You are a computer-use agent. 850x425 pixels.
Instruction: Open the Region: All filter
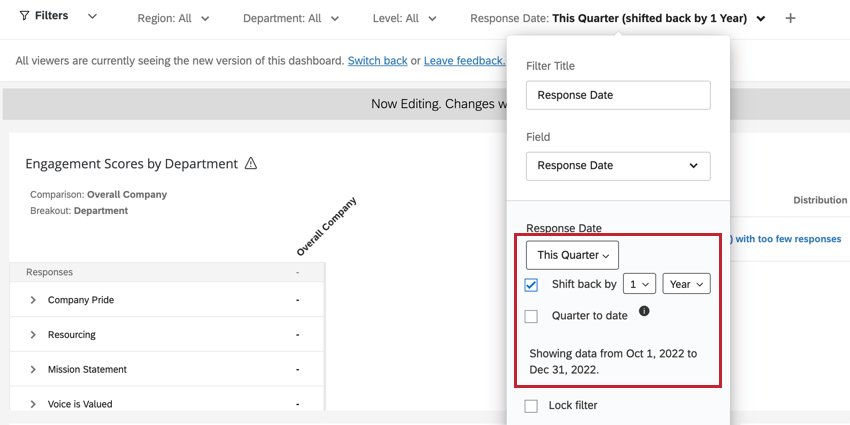click(174, 18)
